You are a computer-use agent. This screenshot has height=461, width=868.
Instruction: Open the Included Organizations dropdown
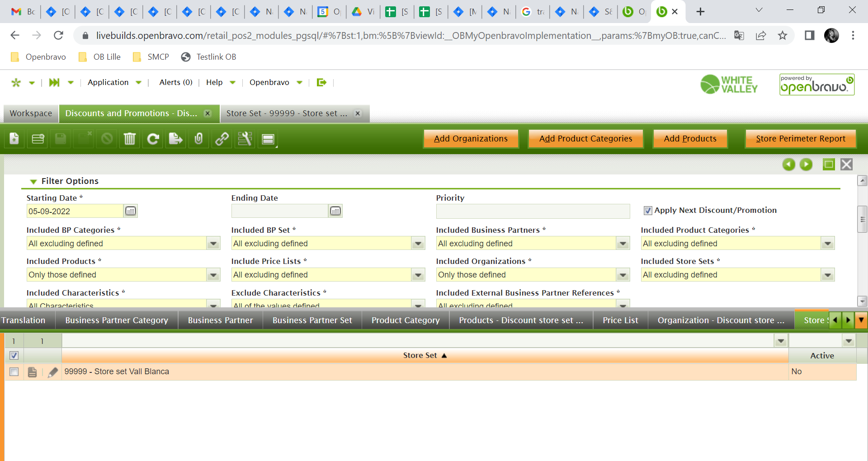pos(623,275)
